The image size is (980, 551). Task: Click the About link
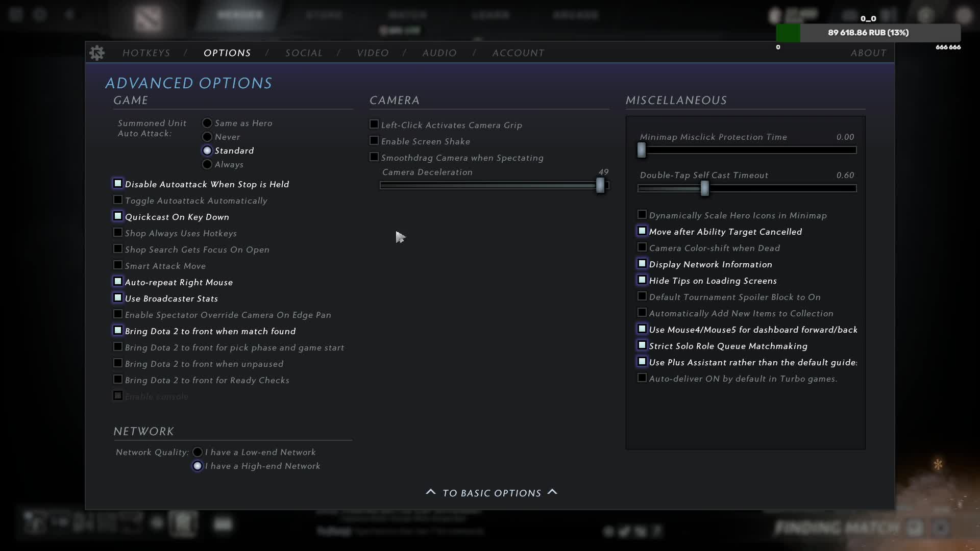tap(868, 53)
